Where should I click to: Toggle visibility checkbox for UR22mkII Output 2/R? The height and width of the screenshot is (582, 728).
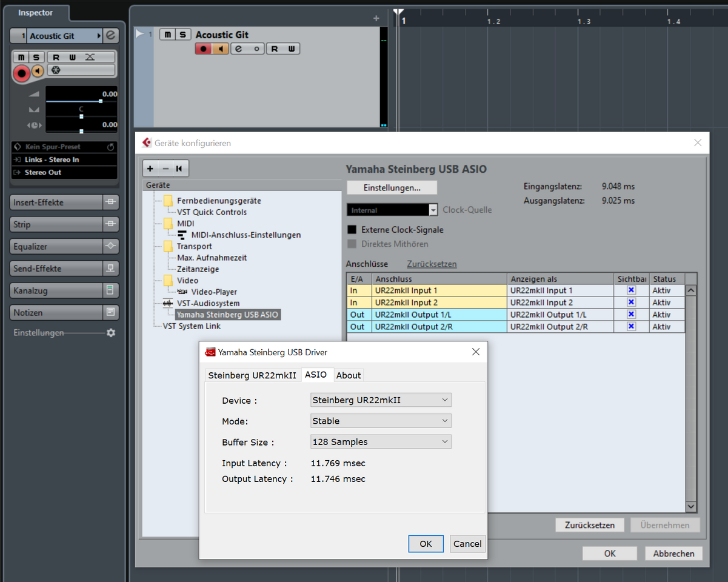[631, 326]
